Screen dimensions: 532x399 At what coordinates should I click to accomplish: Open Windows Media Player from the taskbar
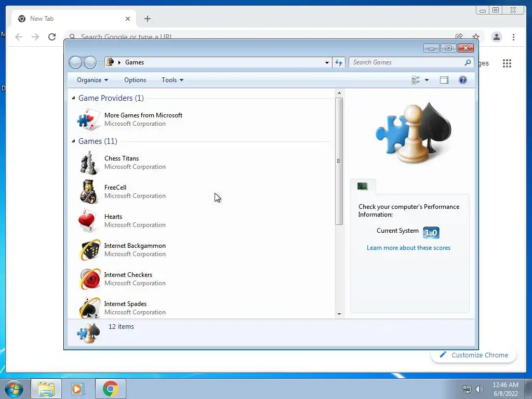(x=78, y=389)
